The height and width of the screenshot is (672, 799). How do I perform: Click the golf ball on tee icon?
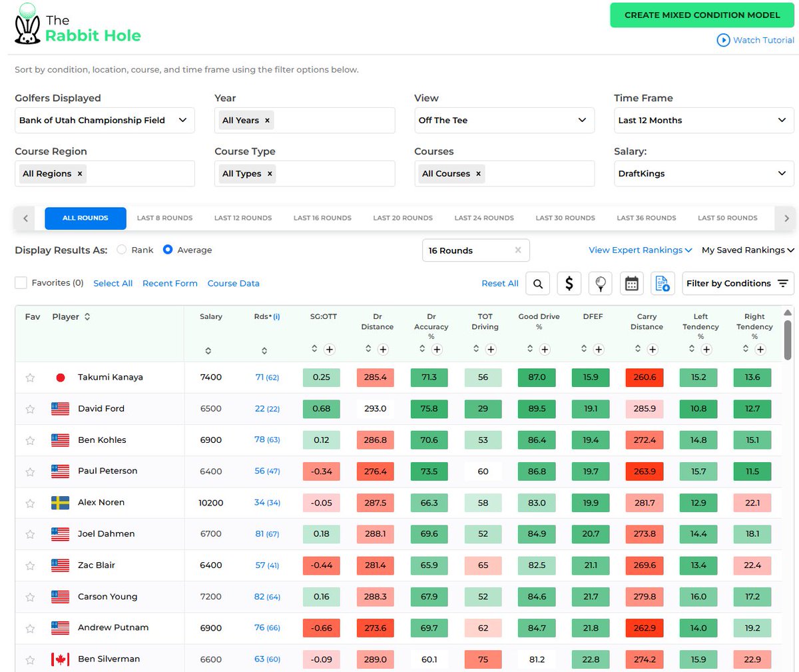pyautogui.click(x=600, y=284)
